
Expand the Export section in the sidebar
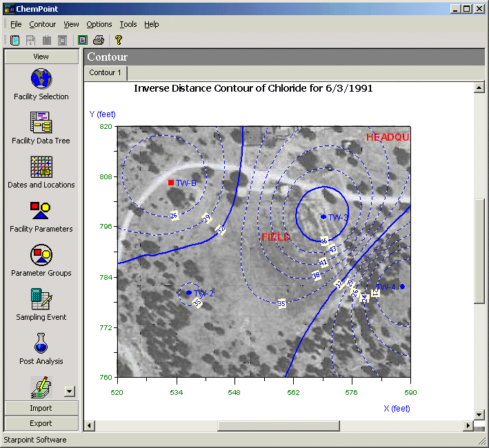[41, 423]
